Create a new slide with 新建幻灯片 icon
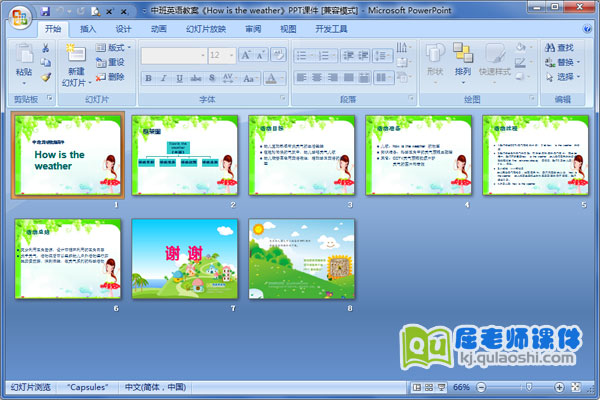This screenshot has width=600, height=400. click(77, 54)
